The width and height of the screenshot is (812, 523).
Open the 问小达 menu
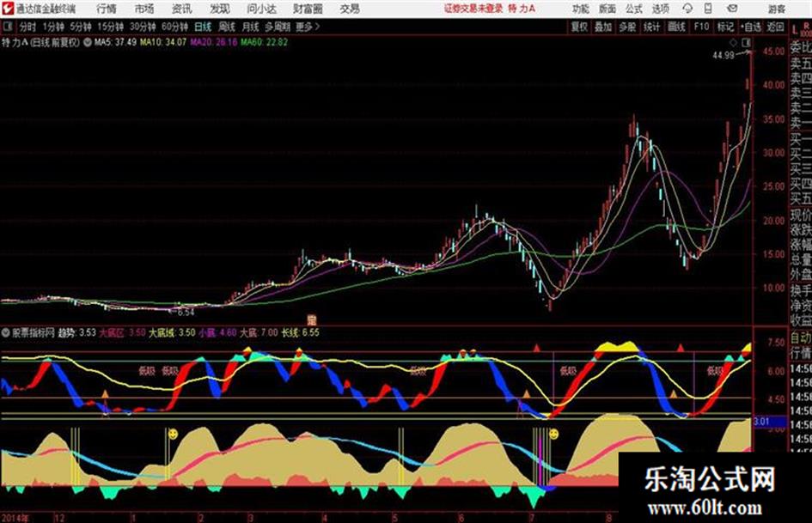[261, 9]
